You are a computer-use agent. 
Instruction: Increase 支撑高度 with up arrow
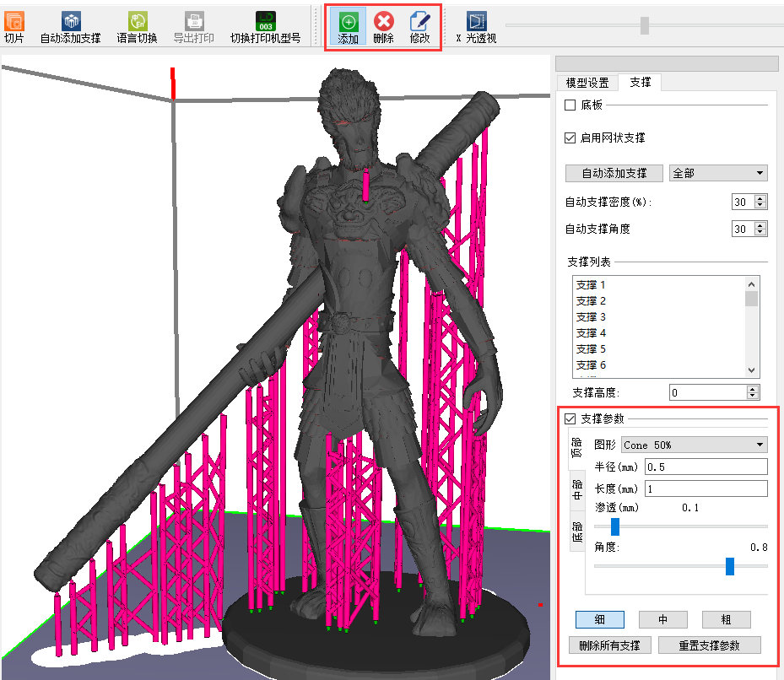[x=753, y=389]
